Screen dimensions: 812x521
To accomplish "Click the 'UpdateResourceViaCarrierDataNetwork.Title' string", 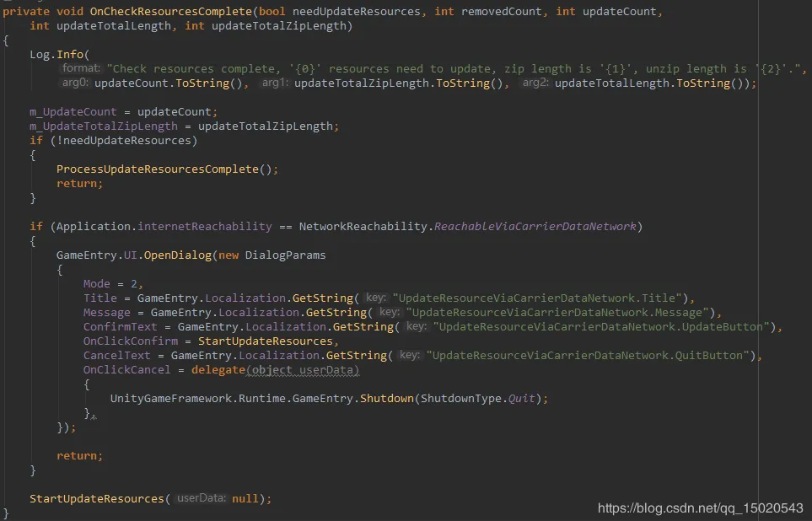I will 537,298.
